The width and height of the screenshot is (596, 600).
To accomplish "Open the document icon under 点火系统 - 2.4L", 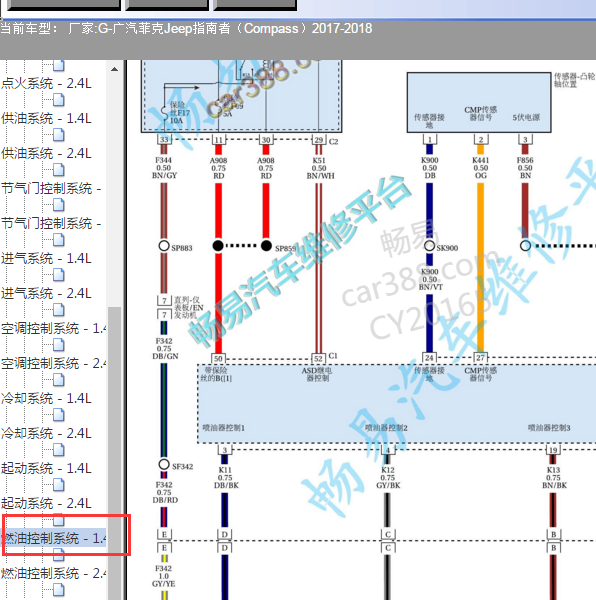I will pyautogui.click(x=59, y=100).
